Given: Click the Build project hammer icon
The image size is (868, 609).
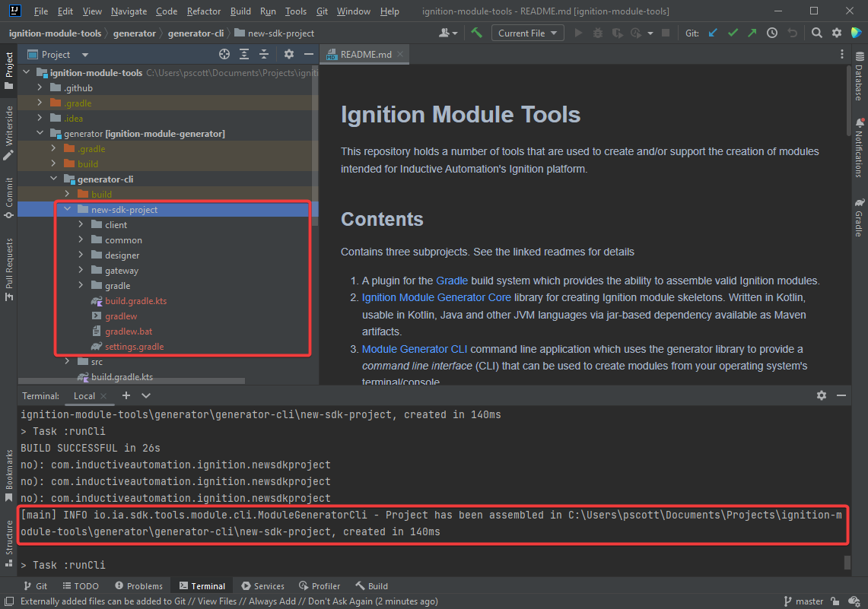Looking at the screenshot, I should [477, 33].
